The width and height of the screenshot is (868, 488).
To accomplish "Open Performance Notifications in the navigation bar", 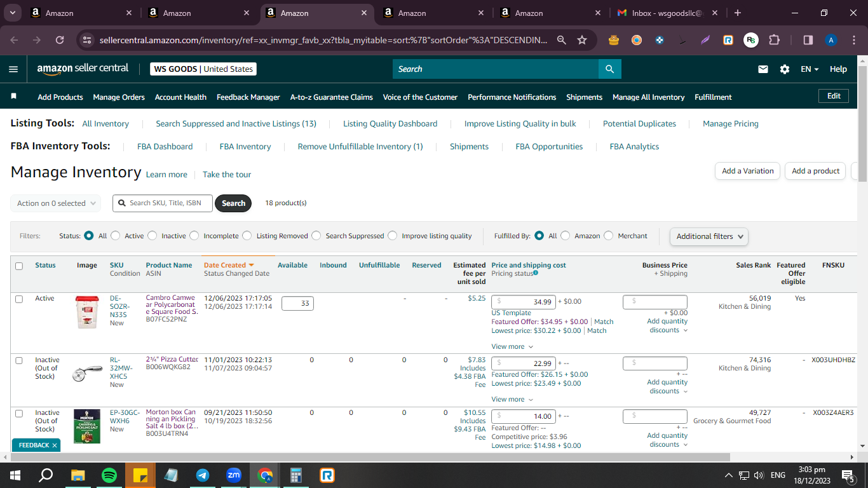I will [512, 97].
